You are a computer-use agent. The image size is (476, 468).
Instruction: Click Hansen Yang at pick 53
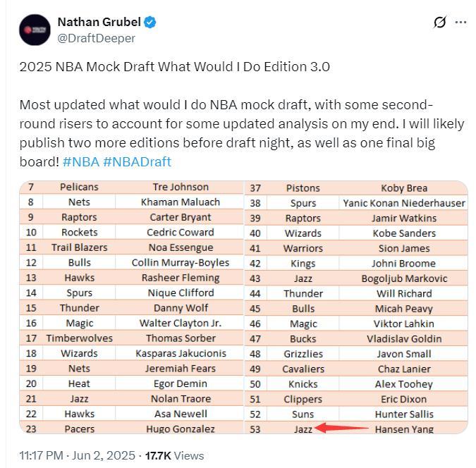click(403, 429)
